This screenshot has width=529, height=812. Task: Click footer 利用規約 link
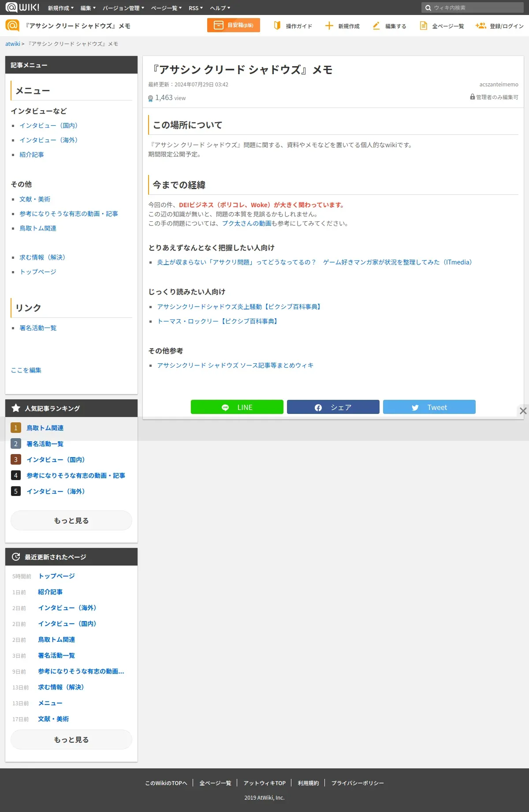coord(308,783)
